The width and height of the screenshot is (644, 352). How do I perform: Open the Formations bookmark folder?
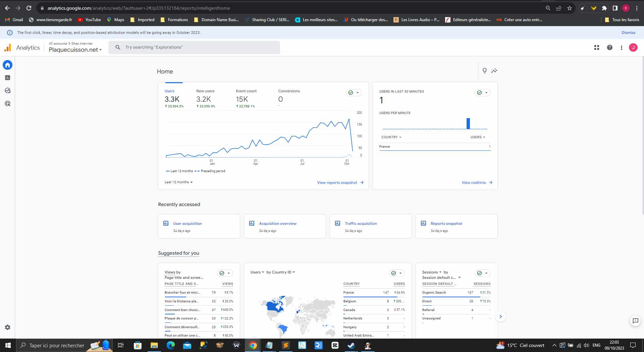click(174, 20)
